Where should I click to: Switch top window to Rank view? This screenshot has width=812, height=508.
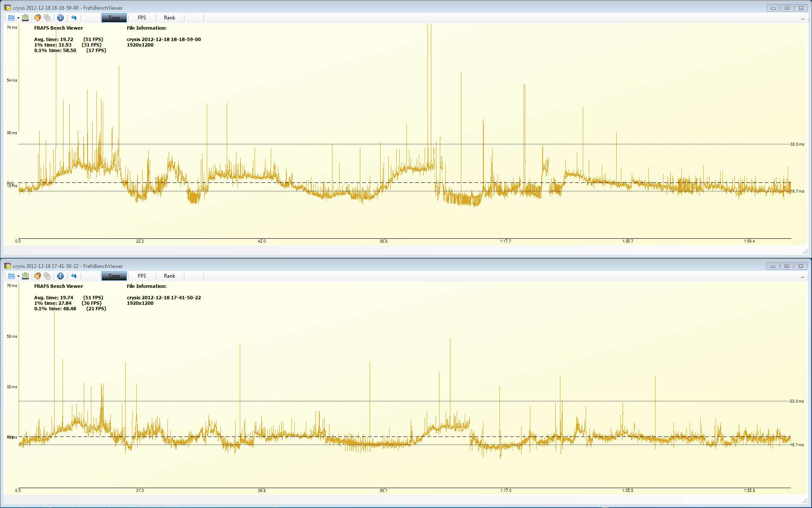[169, 18]
